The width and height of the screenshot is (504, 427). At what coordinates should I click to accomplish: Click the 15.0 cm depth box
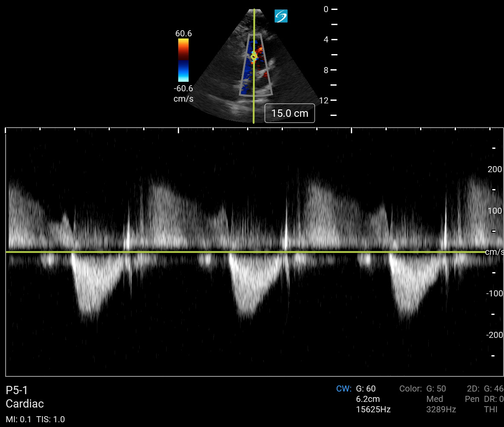click(x=289, y=113)
